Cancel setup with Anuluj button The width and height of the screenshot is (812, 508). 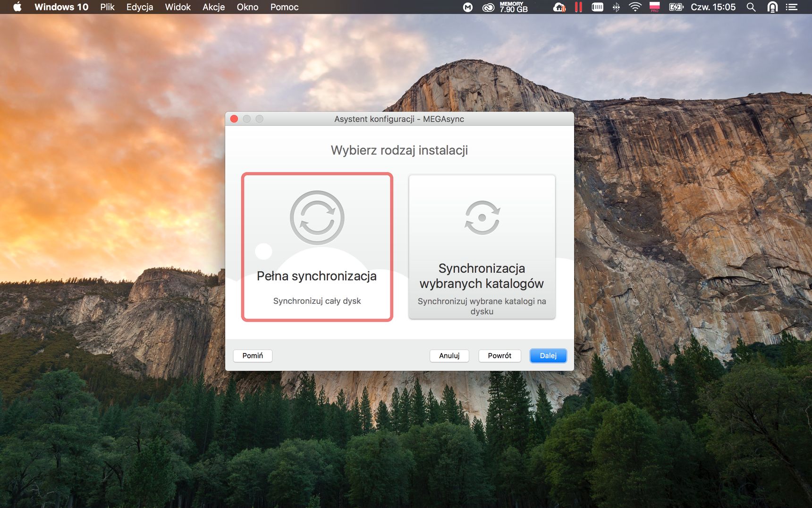(x=449, y=356)
